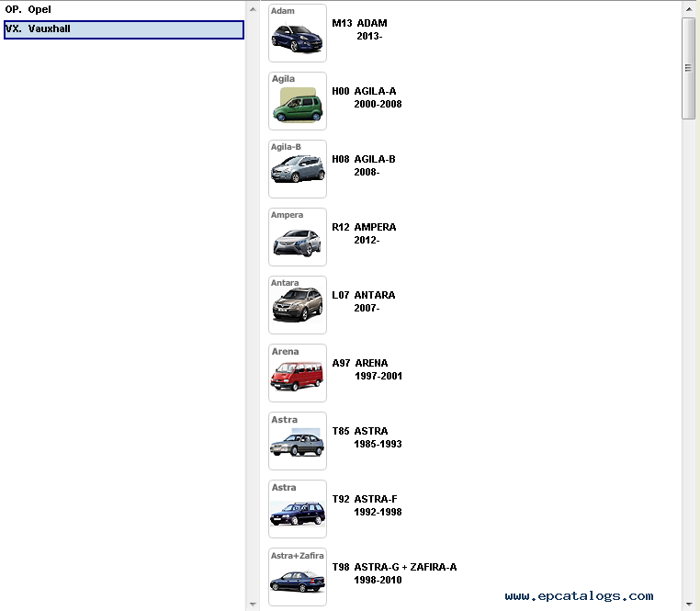This screenshot has width=700, height=611.
Task: Choose model L07 ANTARA 2007-
Action: [364, 301]
